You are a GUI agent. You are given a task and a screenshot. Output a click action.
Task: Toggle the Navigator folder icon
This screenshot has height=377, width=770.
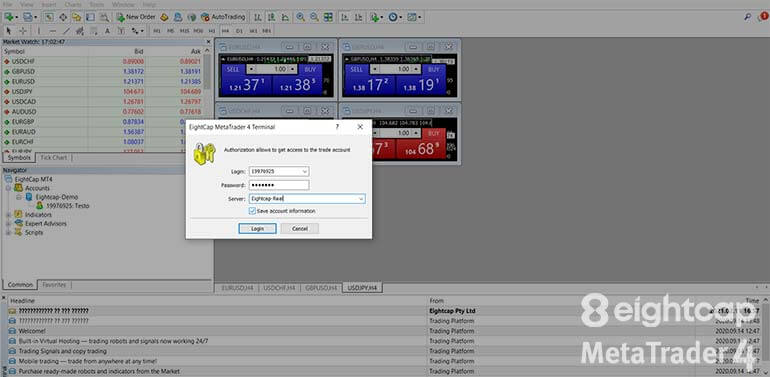(x=77, y=17)
